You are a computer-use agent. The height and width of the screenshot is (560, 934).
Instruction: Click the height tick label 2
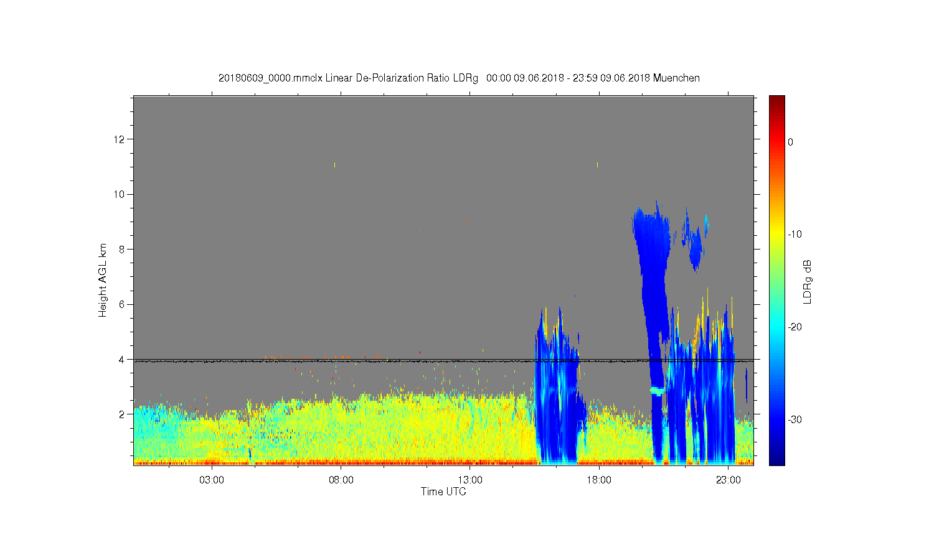(121, 414)
